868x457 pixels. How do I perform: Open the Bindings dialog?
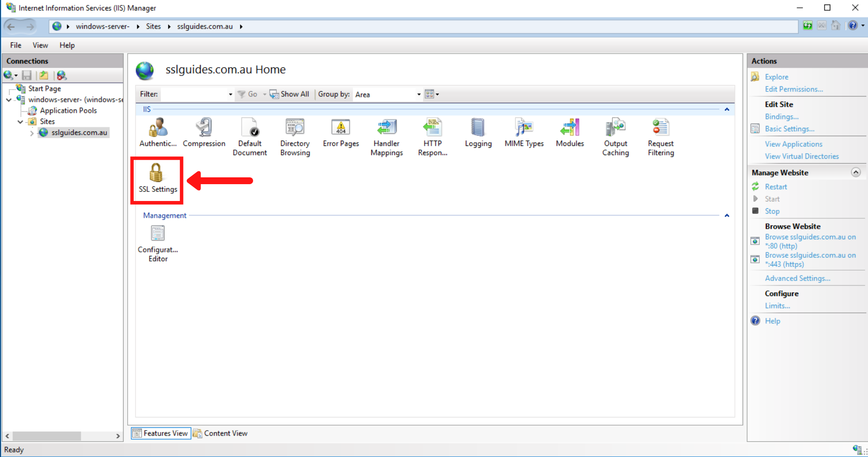point(781,116)
